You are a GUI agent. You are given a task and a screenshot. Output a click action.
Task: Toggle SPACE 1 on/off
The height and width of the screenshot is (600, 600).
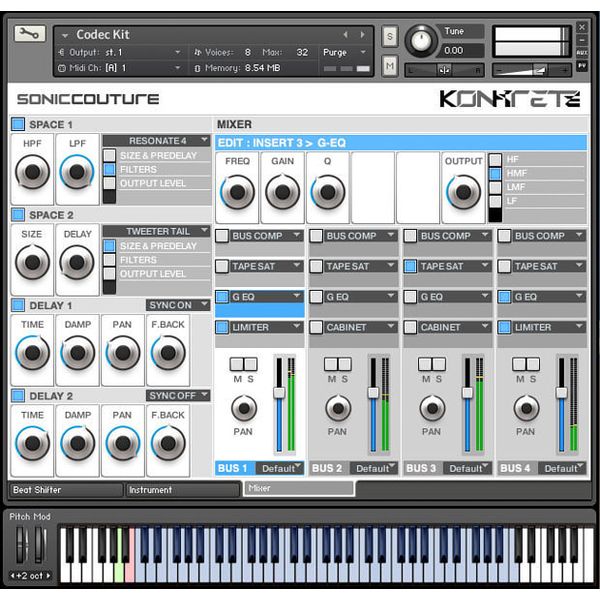(18, 124)
